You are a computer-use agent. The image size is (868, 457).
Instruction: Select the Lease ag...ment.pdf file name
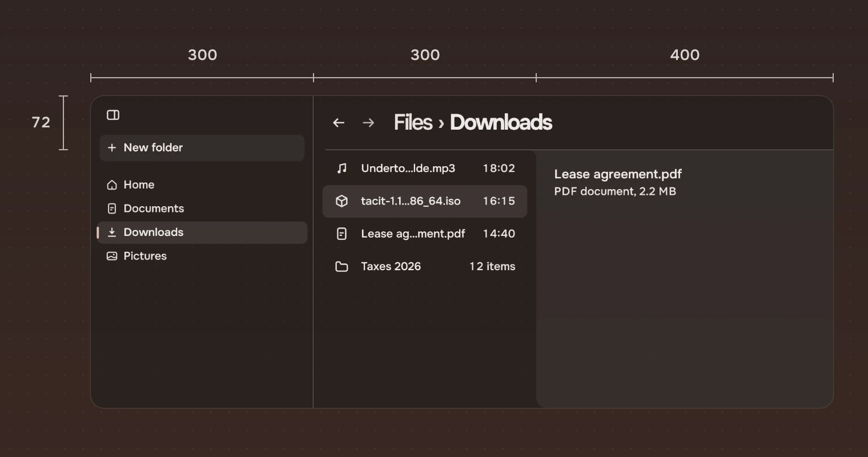(413, 234)
